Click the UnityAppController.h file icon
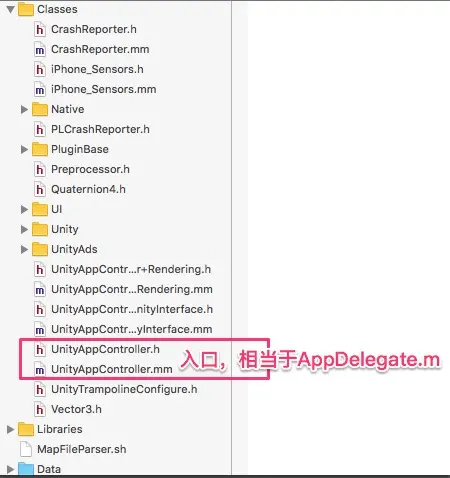450x478 pixels. 40,349
